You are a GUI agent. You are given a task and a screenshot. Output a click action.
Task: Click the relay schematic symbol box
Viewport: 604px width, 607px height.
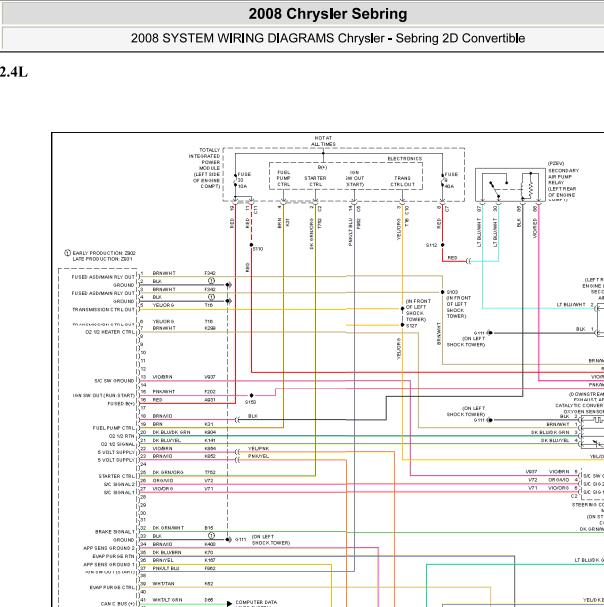[x=510, y=185]
